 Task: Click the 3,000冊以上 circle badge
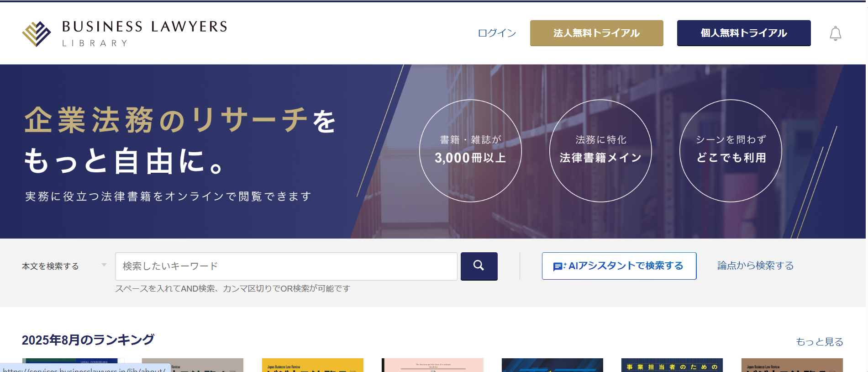pyautogui.click(x=470, y=150)
